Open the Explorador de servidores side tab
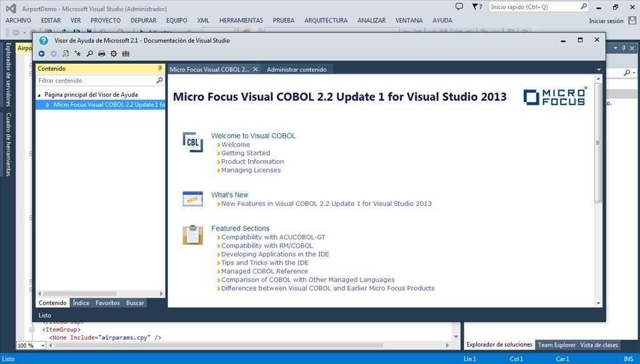This screenshot has width=640, height=364. point(8,74)
